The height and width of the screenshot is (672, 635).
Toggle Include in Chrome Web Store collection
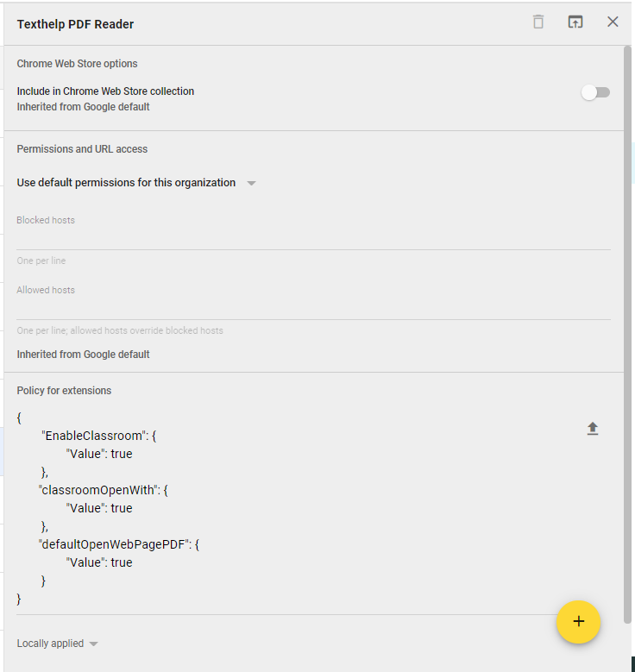pos(595,92)
